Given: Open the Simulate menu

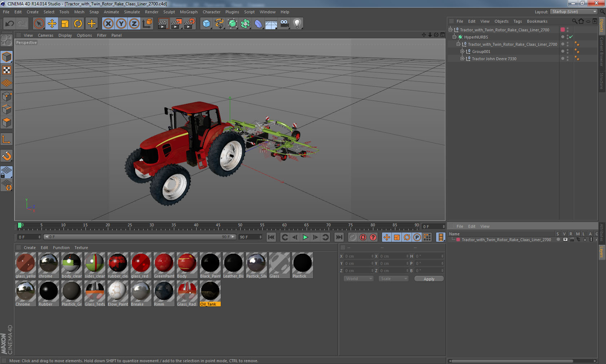Looking at the screenshot, I should [132, 12].
